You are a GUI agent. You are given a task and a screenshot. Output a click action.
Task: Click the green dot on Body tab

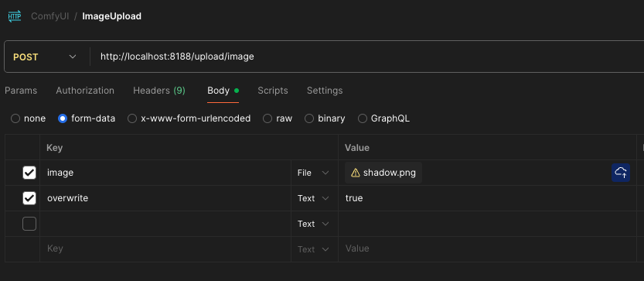(236, 91)
